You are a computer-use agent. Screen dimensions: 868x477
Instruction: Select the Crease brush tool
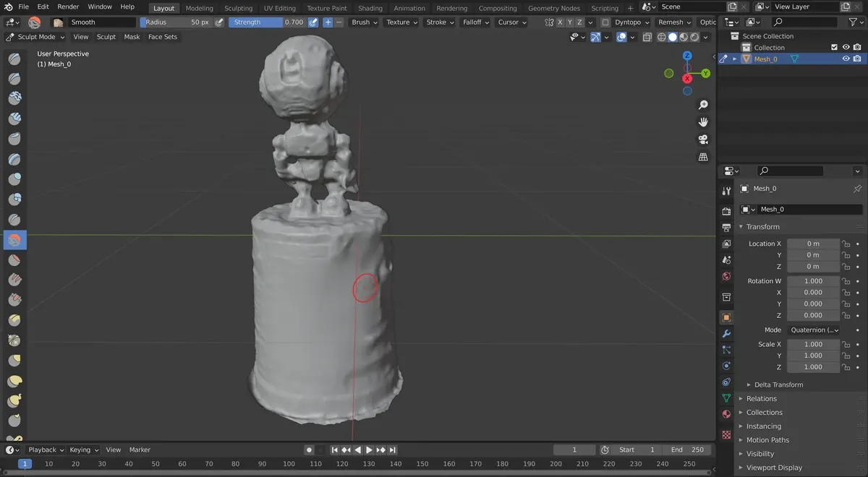tap(14, 220)
